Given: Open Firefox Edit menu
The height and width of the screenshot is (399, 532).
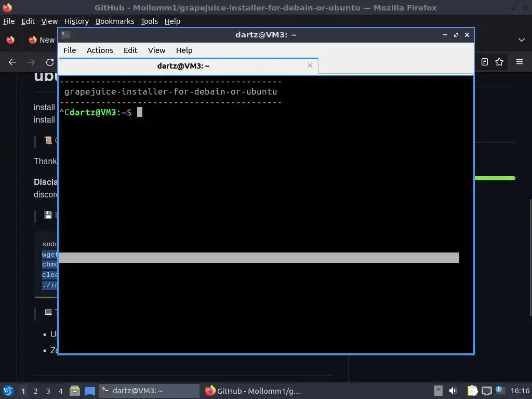Looking at the screenshot, I should pos(28,21).
